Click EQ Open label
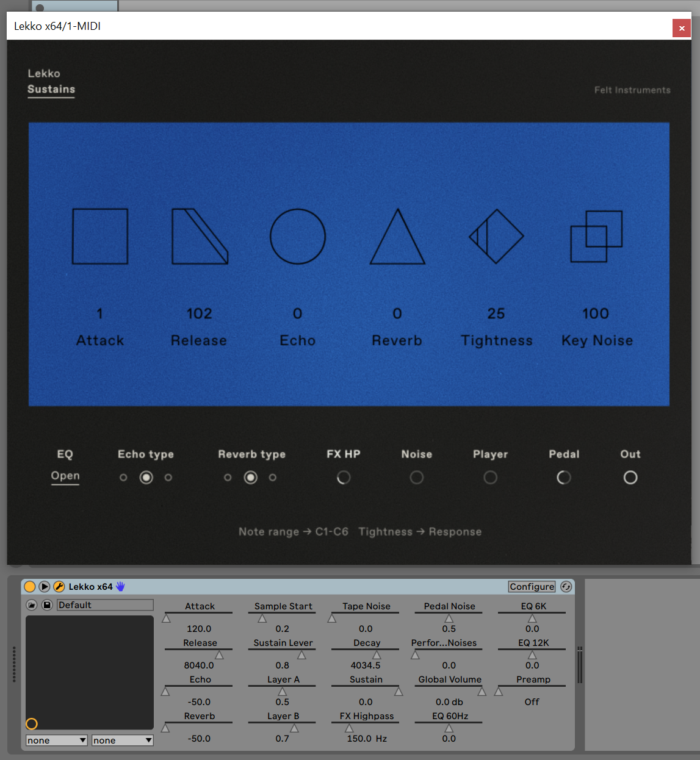 coord(65,476)
